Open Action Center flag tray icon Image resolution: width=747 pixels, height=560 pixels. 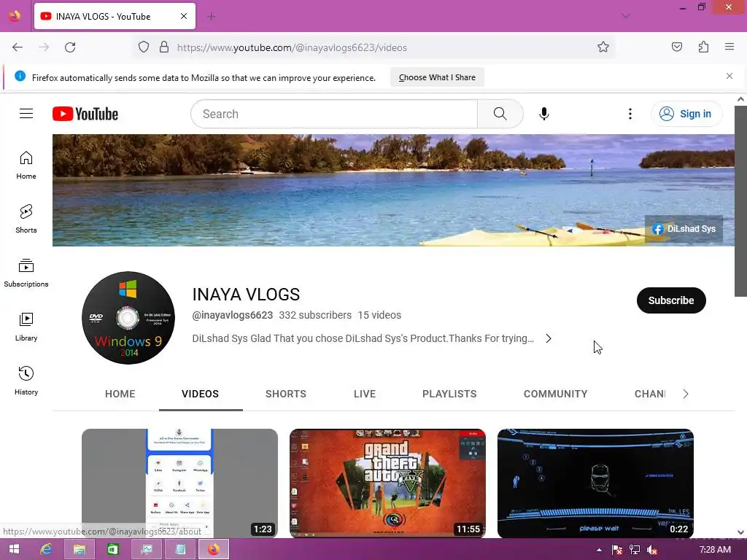click(617, 550)
